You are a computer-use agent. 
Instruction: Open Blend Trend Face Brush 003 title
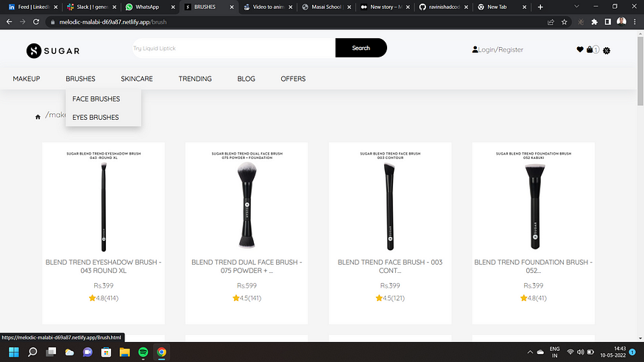click(390, 266)
